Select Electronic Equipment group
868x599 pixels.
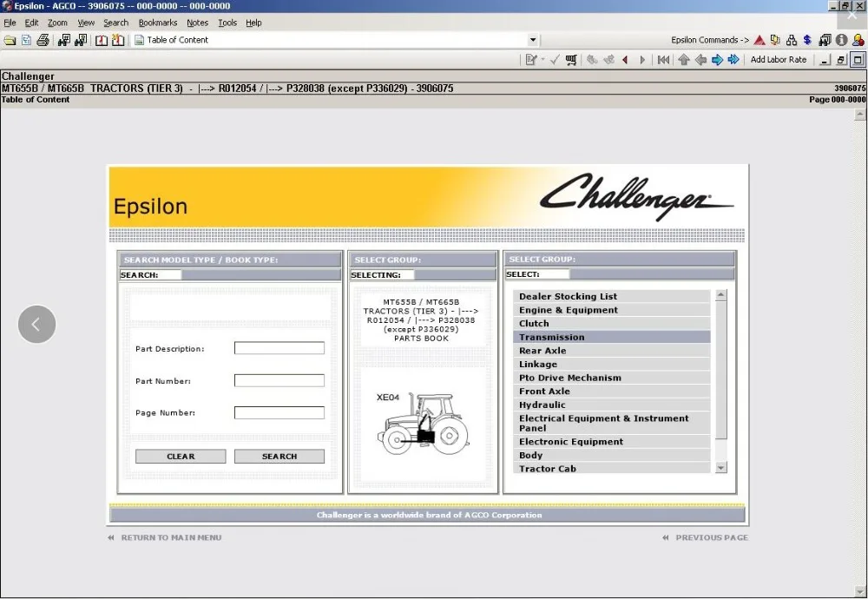[612, 442]
